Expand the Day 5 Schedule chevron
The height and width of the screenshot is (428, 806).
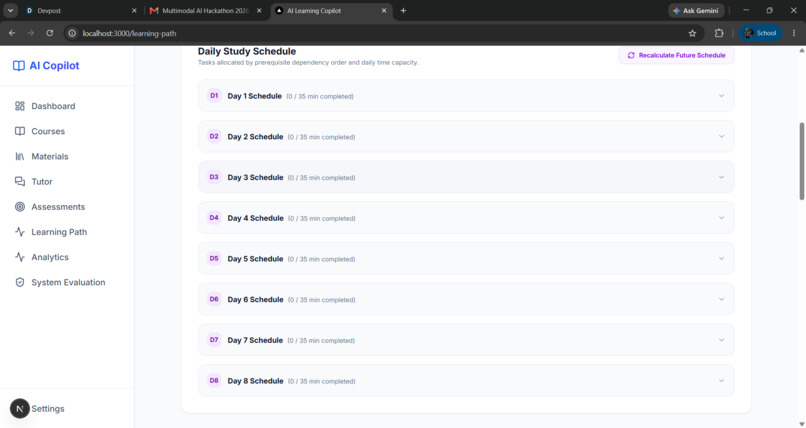721,258
